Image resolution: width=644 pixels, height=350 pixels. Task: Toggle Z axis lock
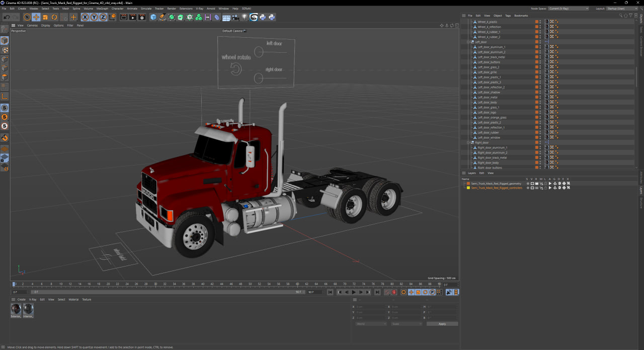tap(103, 17)
